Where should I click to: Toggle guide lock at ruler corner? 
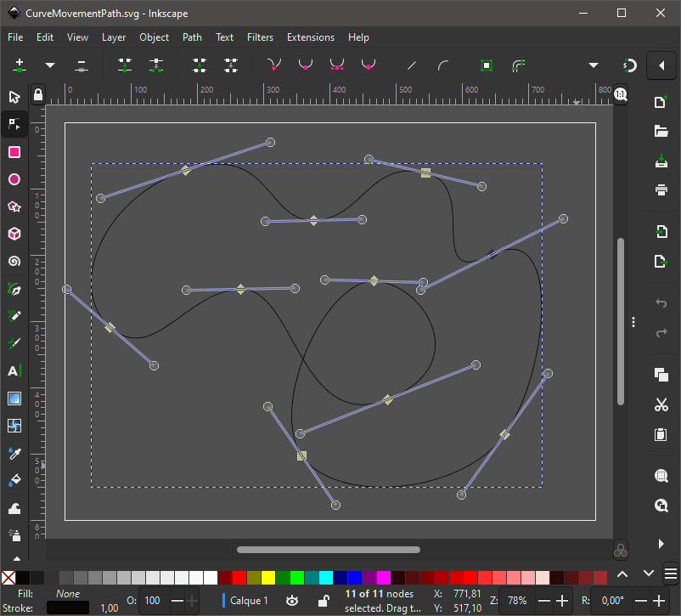(37, 93)
